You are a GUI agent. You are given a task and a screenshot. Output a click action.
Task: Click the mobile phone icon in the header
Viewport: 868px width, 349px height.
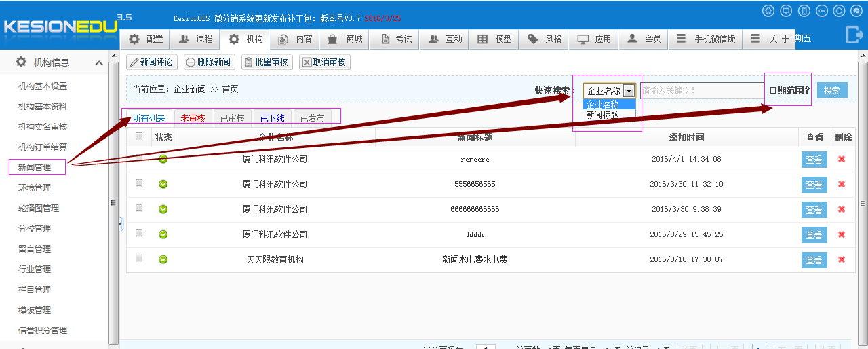(x=804, y=11)
